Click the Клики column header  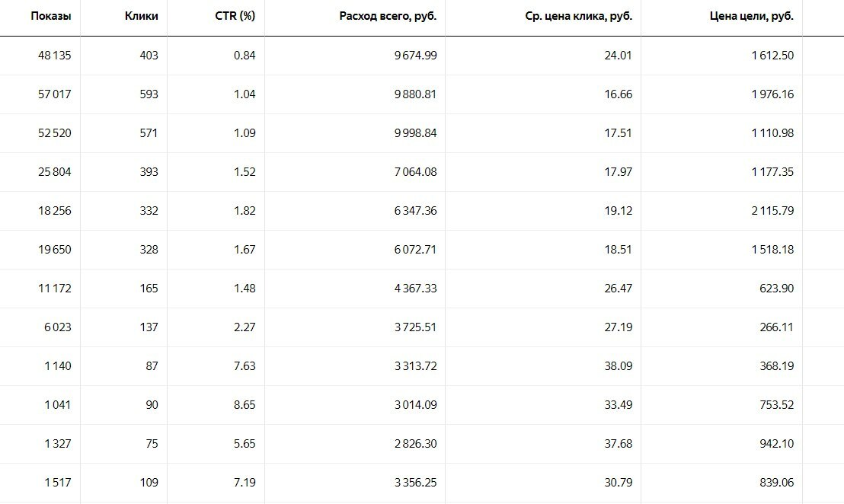[141, 16]
